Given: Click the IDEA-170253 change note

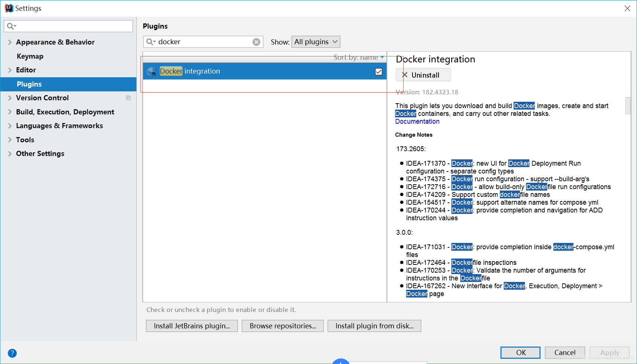Looking at the screenshot, I should pos(496,274).
